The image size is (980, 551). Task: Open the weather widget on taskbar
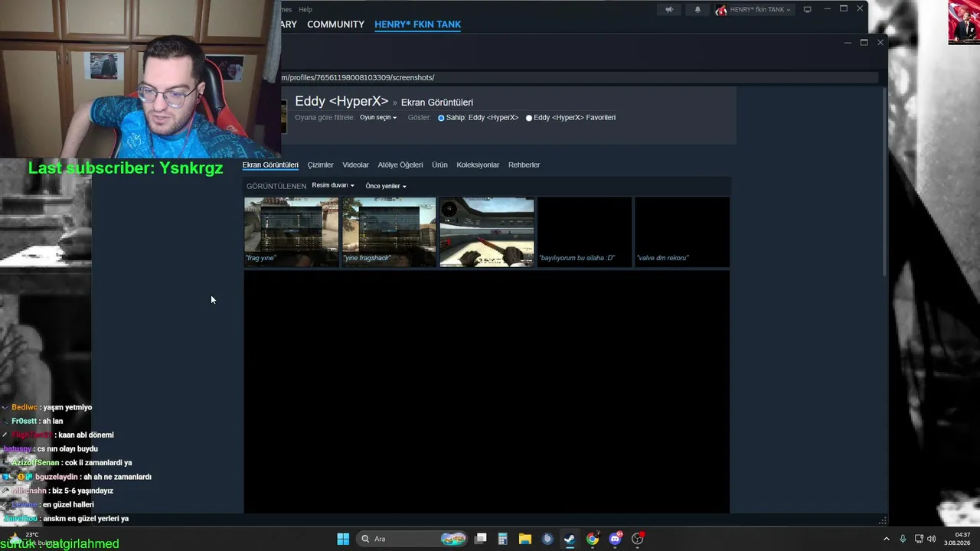pos(31,538)
